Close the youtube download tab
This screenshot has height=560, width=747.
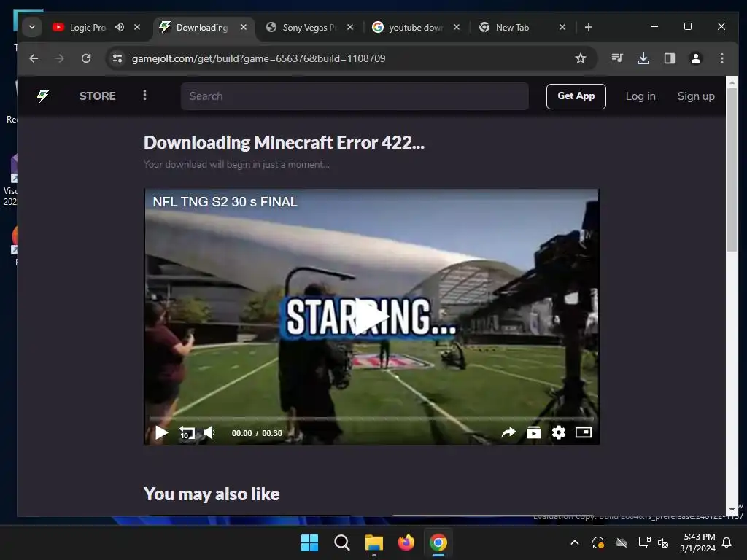click(x=457, y=27)
